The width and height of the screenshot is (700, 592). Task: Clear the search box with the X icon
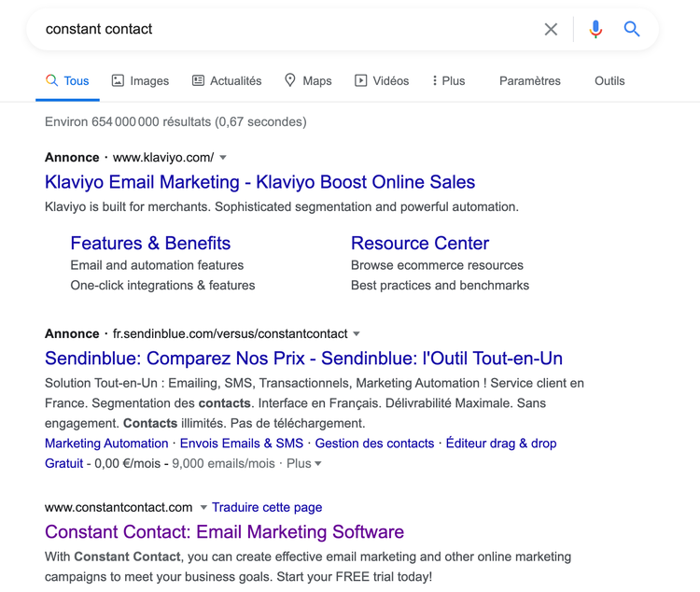pyautogui.click(x=551, y=30)
